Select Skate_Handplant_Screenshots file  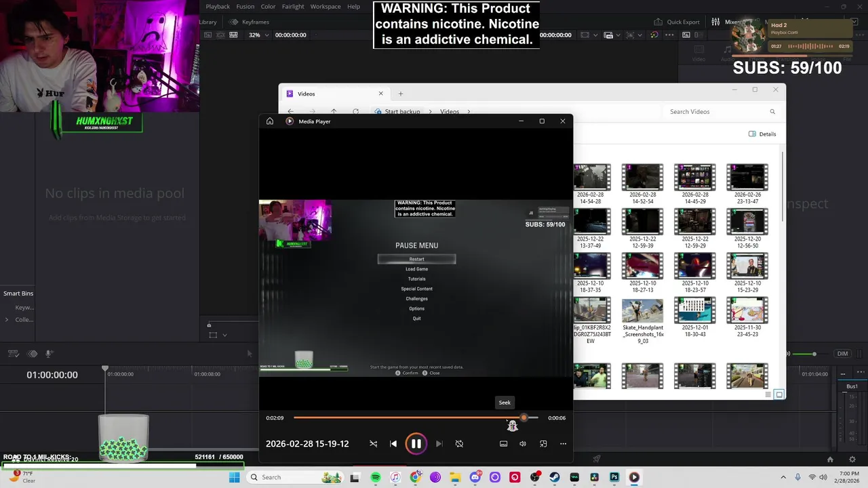642,321
